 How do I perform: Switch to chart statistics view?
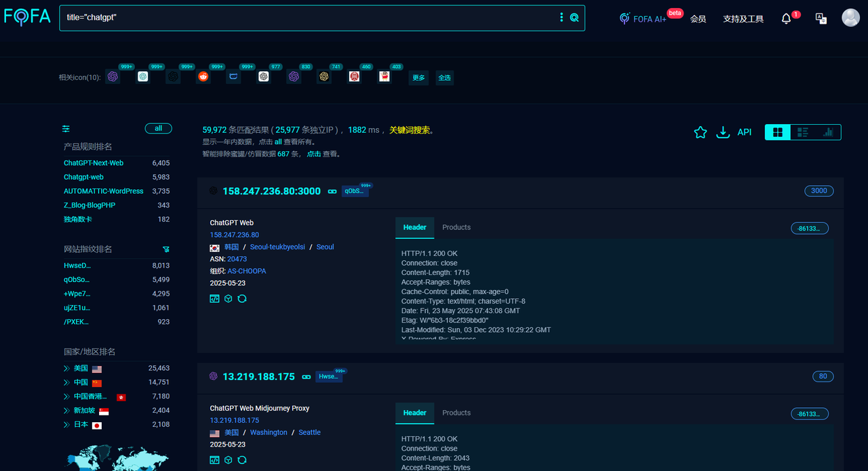coord(828,132)
